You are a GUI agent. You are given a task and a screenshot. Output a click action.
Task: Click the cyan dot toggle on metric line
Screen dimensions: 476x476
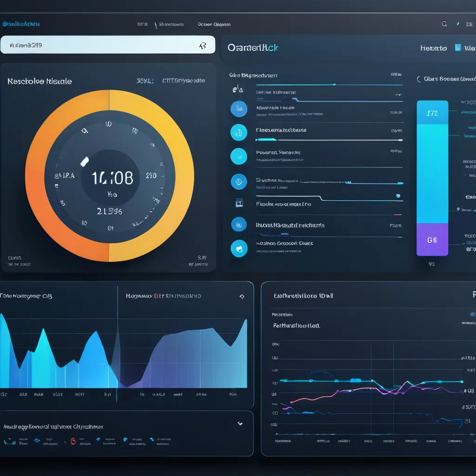pos(398,196)
